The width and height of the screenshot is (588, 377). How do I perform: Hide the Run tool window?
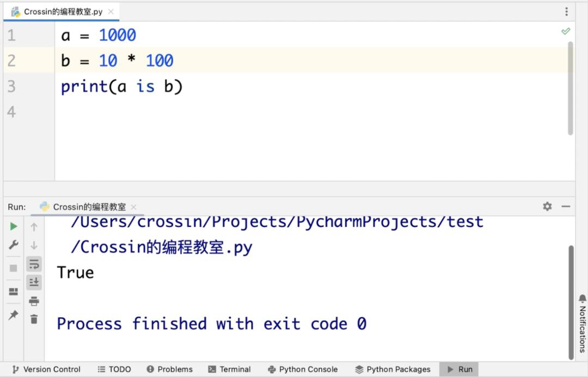tap(566, 206)
